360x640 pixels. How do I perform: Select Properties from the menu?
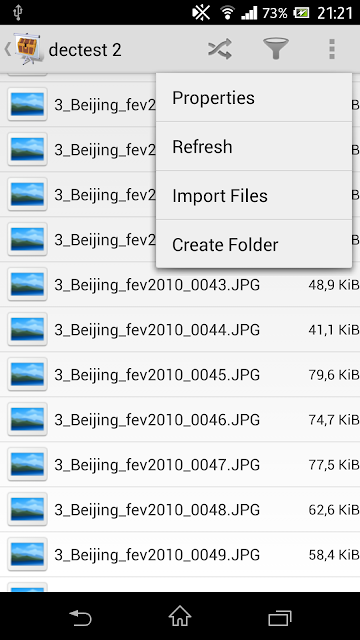[254, 98]
